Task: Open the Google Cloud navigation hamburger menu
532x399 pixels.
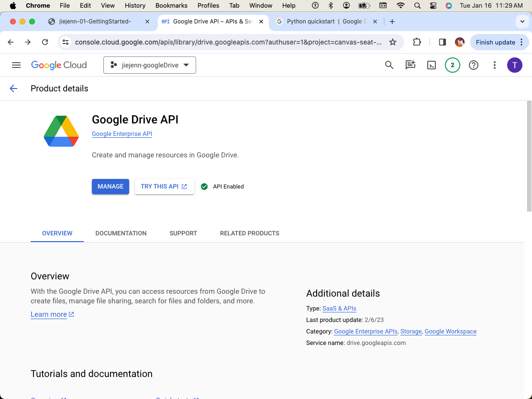Action: [x=16, y=65]
